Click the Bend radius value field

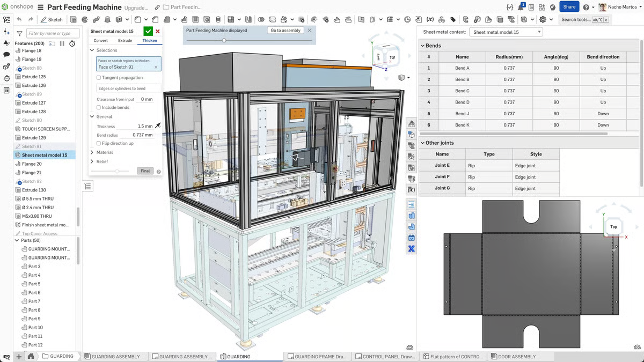click(x=138, y=135)
